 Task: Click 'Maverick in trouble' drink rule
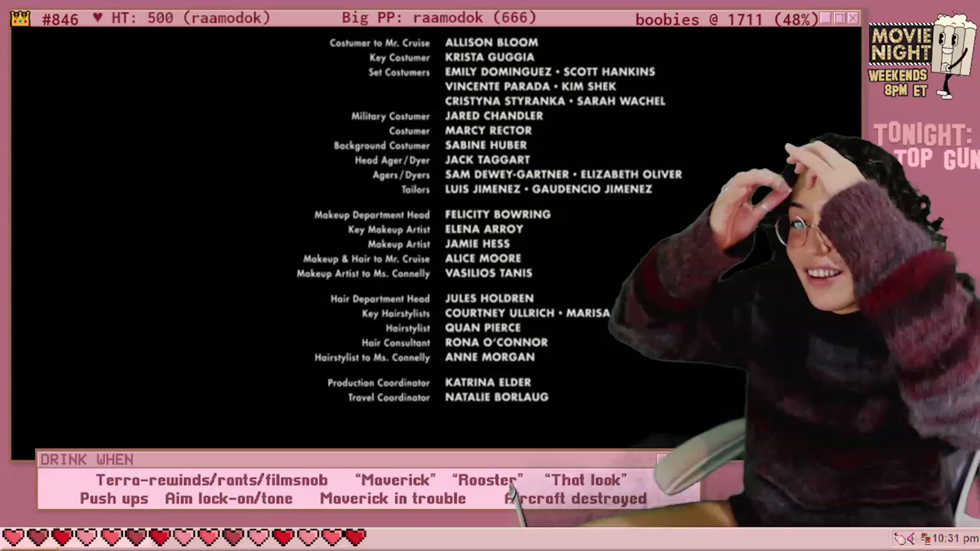(393, 498)
